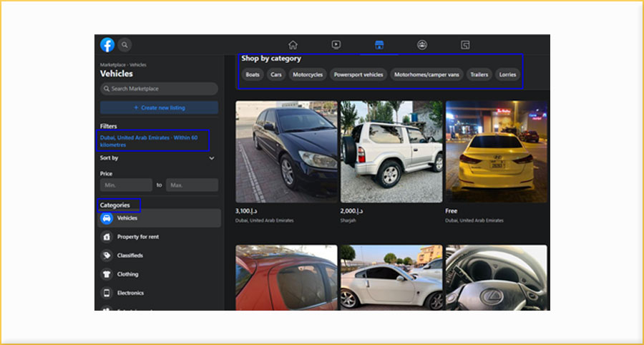Go to Home via the house icon
Image resolution: width=644 pixels, height=345 pixels.
click(x=293, y=45)
